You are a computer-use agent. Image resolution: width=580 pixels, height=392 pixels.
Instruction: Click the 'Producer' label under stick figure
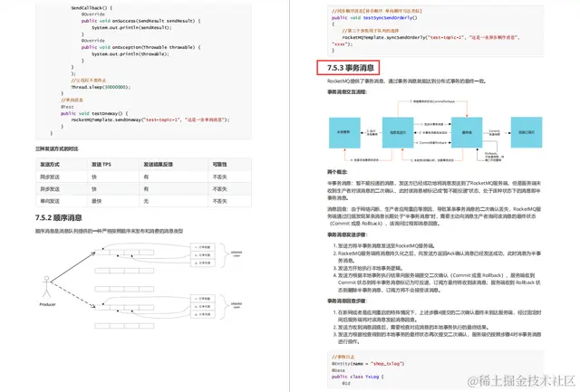click(47, 304)
